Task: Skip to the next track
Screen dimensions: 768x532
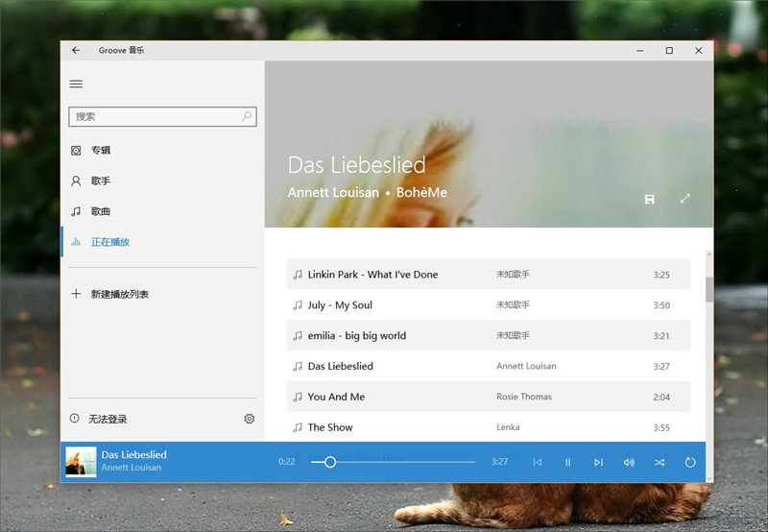Action: pyautogui.click(x=598, y=462)
